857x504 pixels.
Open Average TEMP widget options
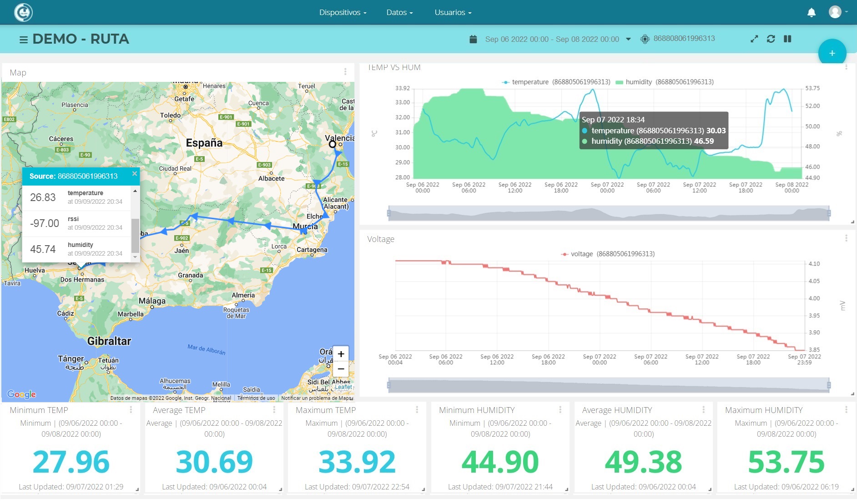[x=274, y=409]
